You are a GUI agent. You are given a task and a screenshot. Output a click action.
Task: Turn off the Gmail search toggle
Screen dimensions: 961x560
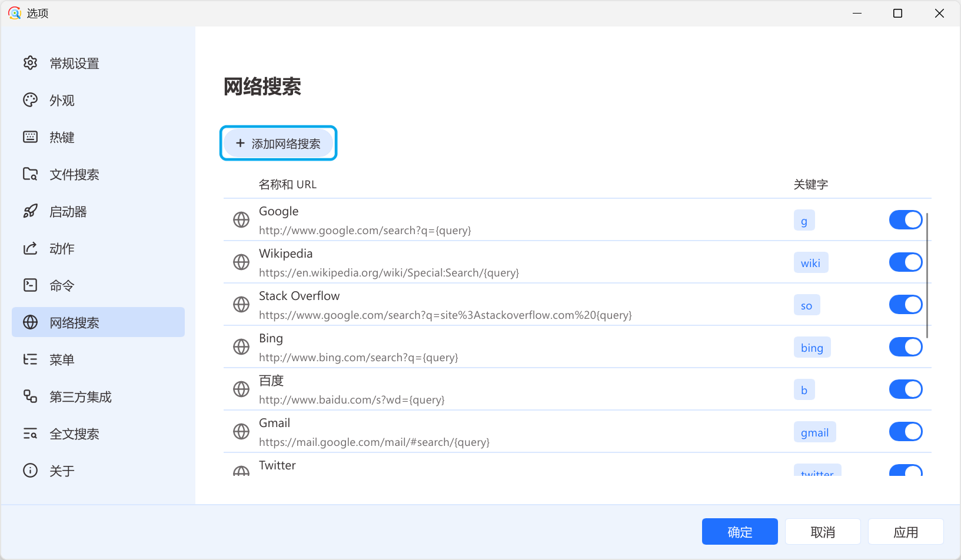point(906,432)
